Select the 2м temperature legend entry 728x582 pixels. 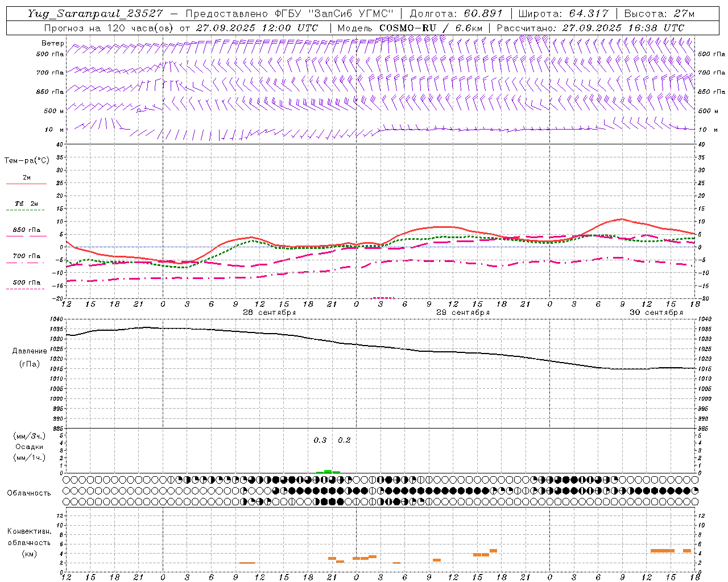[x=27, y=177]
